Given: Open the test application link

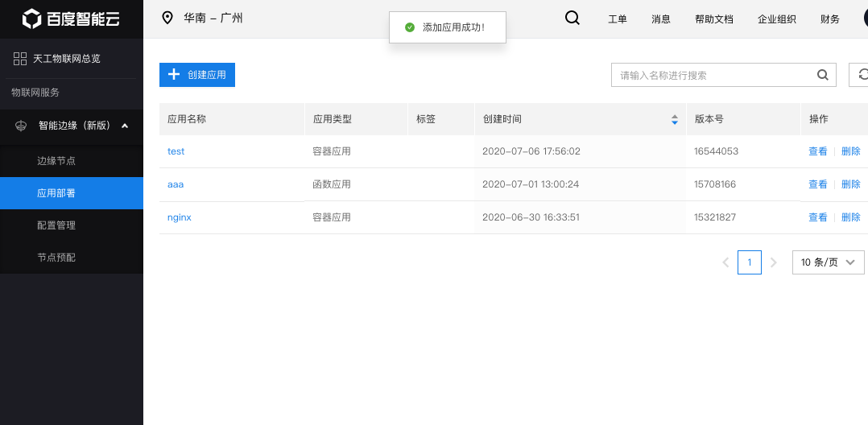Looking at the screenshot, I should coord(176,151).
